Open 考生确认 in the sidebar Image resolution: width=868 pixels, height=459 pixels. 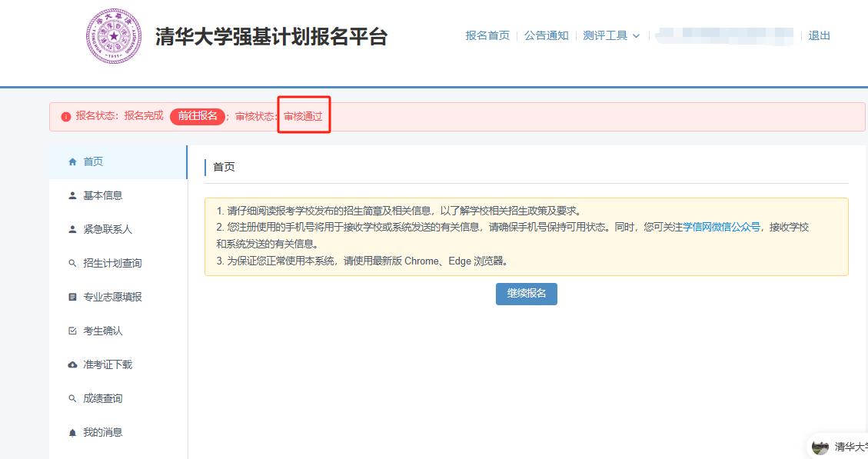tap(118, 331)
